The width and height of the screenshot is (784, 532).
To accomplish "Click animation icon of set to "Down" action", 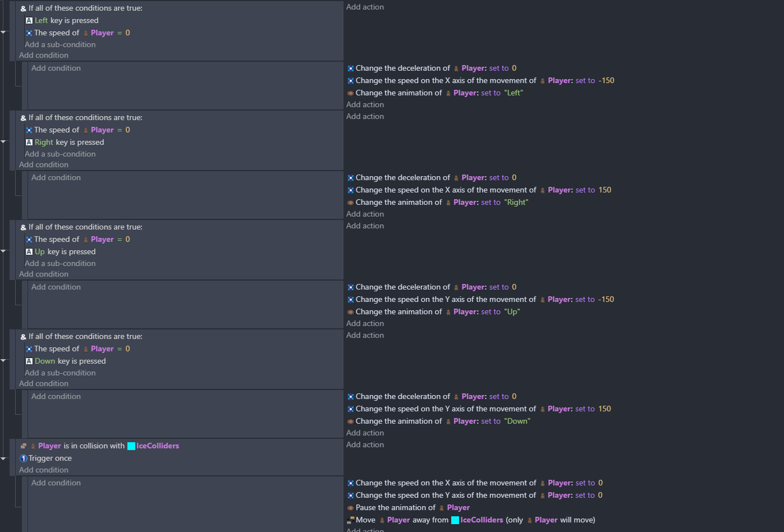I will [x=351, y=421].
